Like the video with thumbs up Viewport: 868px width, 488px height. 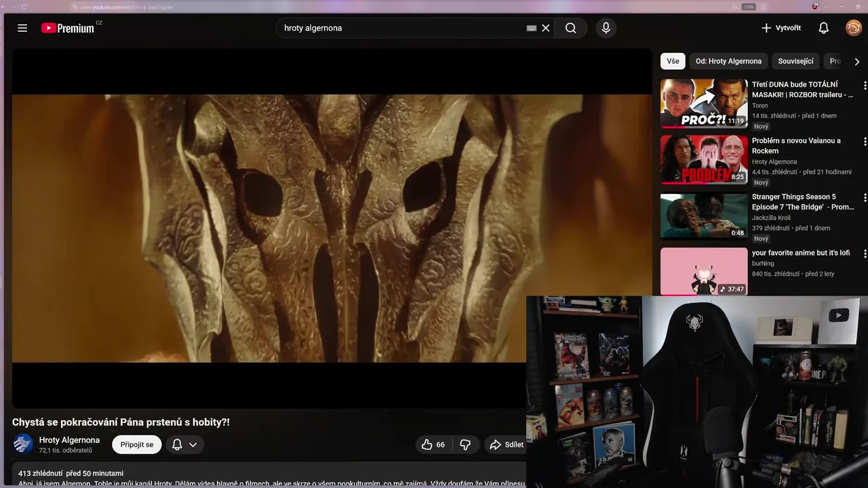pos(433,445)
